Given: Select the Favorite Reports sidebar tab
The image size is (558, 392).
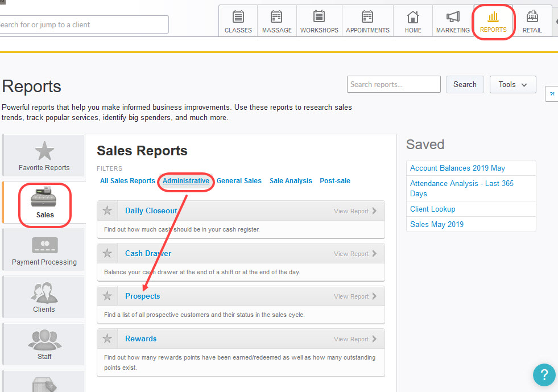Looking at the screenshot, I should [44, 155].
